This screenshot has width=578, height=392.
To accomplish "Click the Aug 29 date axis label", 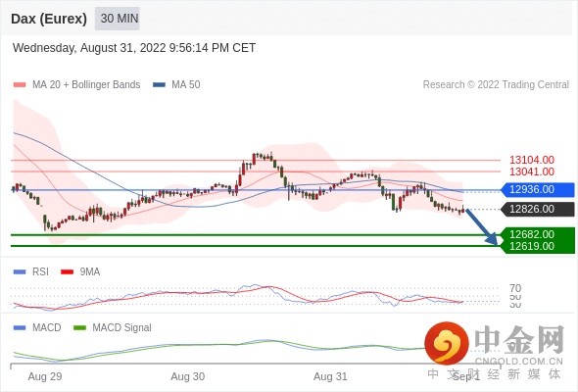I will click(45, 377).
